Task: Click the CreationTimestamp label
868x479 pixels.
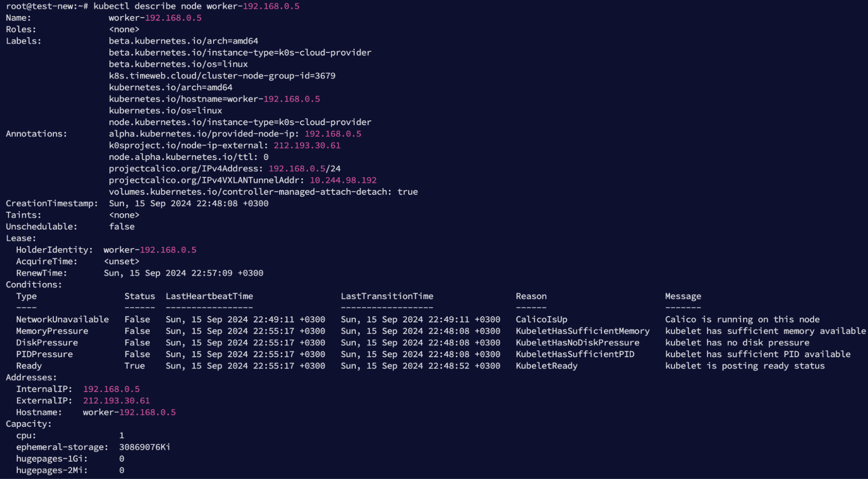Action: (52, 203)
